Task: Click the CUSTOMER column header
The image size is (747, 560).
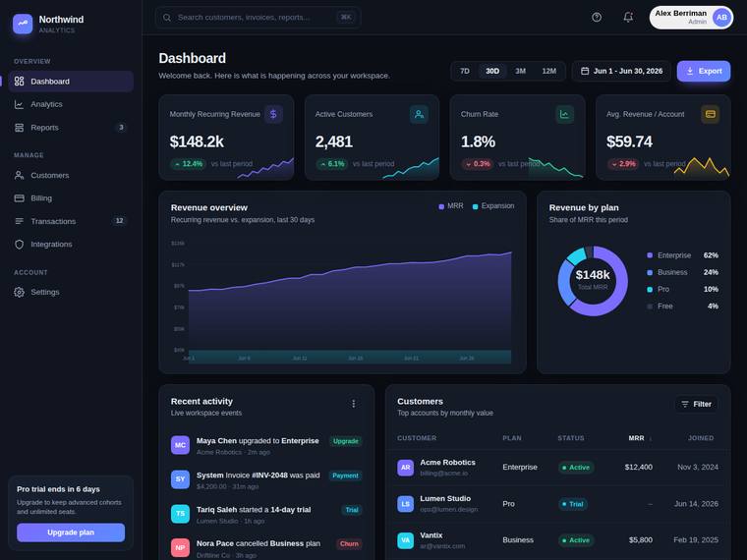Action: coord(417,438)
